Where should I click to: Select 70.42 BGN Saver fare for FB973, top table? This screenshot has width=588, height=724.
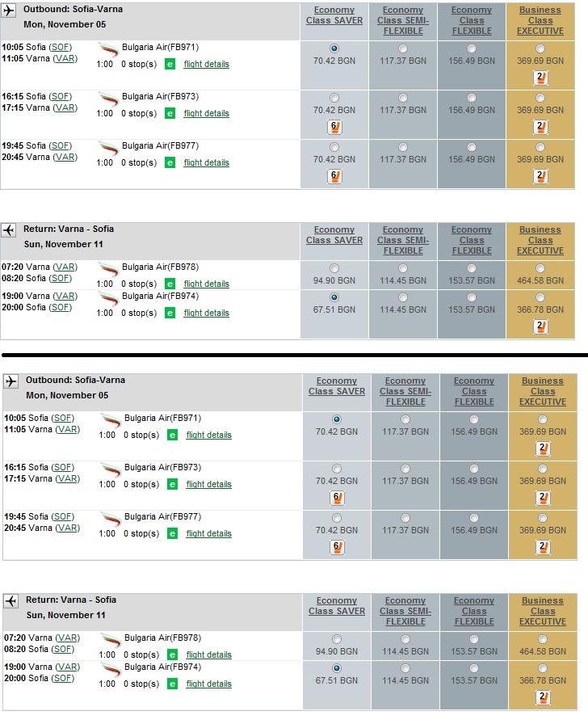pos(334,98)
